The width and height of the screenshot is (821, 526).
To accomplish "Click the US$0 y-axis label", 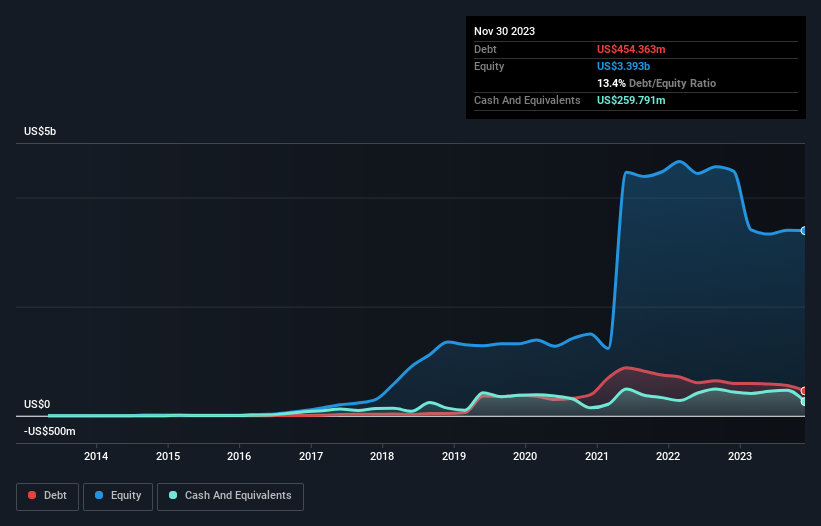I will click(x=37, y=404).
